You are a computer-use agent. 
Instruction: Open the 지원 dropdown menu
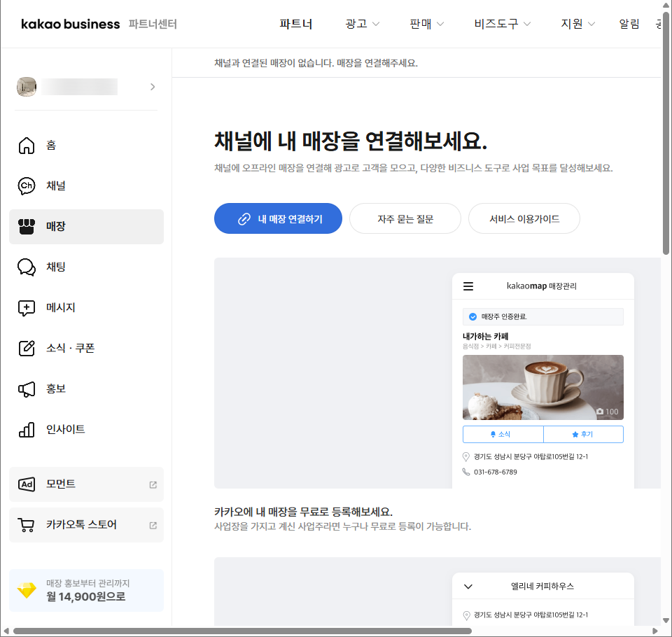(x=577, y=24)
